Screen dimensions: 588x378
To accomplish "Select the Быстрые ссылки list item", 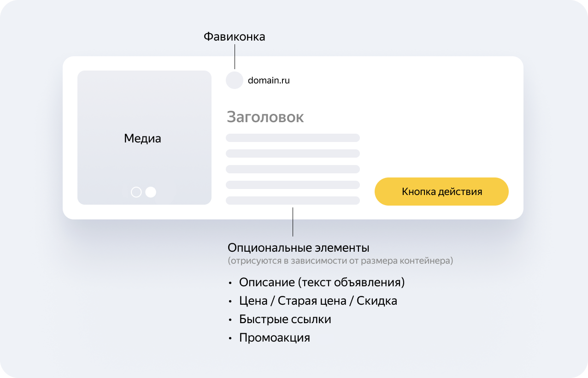I will tap(285, 319).
